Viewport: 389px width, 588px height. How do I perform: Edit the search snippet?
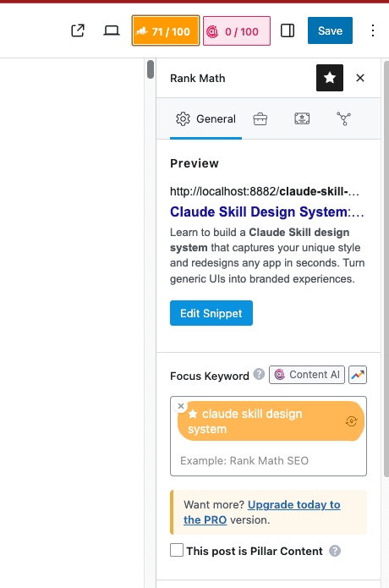click(x=211, y=313)
